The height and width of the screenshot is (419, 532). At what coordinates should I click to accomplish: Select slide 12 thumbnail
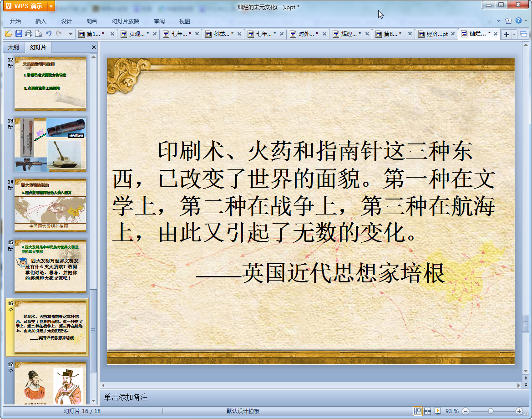[x=50, y=83]
